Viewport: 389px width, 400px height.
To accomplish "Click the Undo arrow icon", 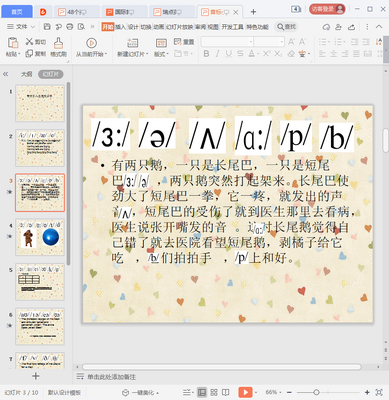I will pyautogui.click(x=59, y=27).
